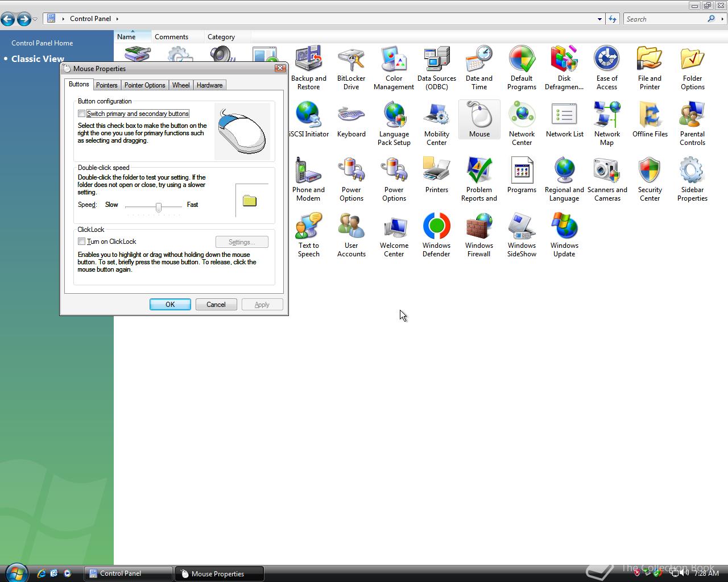Open Network Center
Screen dimensions: 728x582
tap(522, 124)
